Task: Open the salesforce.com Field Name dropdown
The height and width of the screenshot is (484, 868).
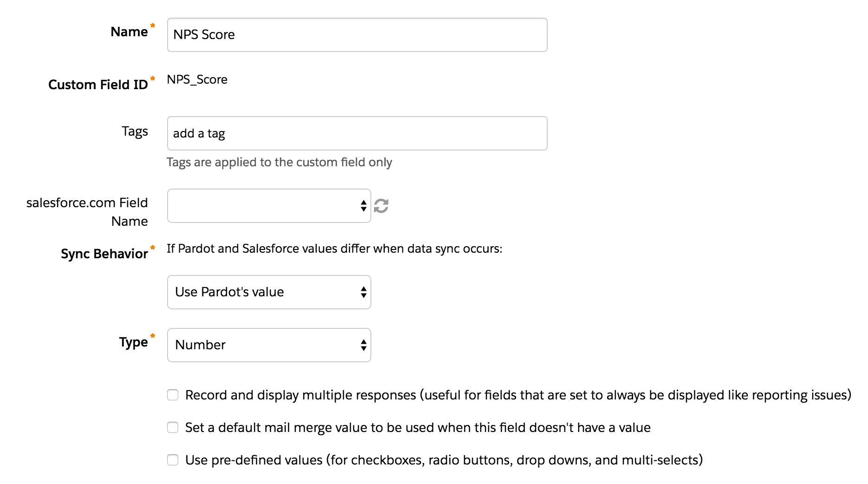Action: [x=269, y=206]
